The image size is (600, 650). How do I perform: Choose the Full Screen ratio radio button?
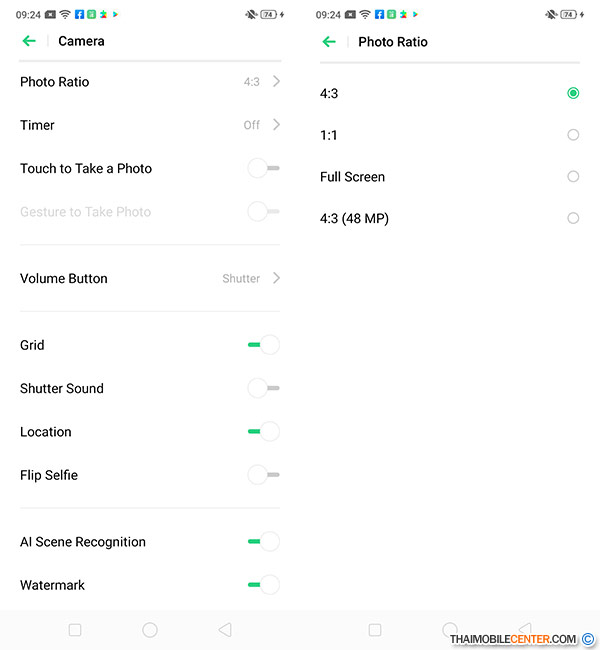(x=573, y=177)
